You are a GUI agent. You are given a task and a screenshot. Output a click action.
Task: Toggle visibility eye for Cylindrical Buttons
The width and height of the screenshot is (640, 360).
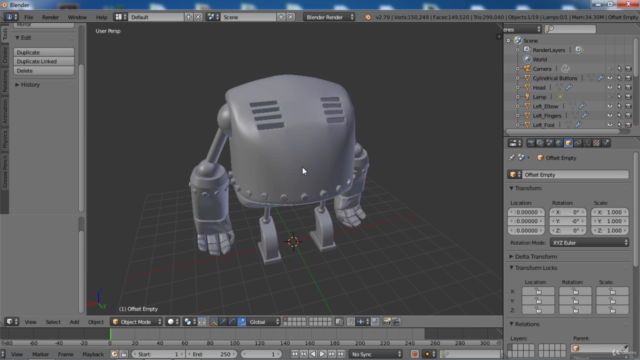click(x=610, y=78)
